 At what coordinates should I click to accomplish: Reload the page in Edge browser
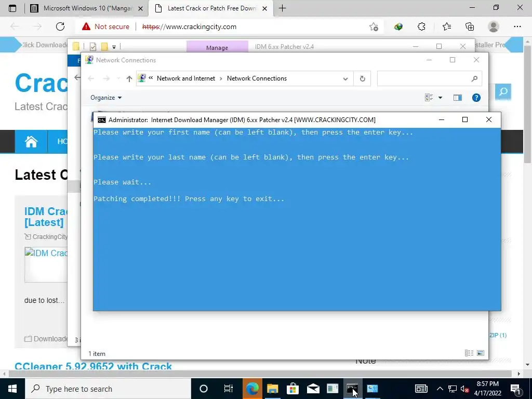pyautogui.click(x=60, y=26)
